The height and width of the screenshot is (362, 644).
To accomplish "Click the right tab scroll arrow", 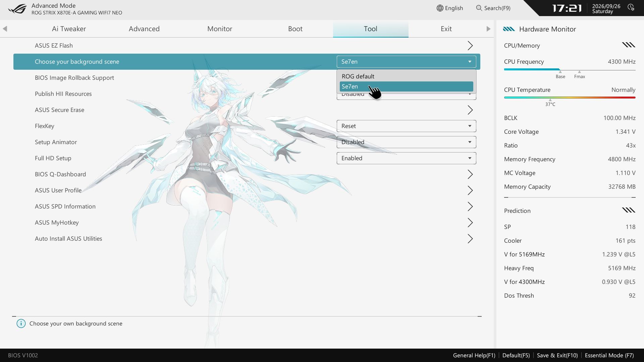I will [x=488, y=29].
